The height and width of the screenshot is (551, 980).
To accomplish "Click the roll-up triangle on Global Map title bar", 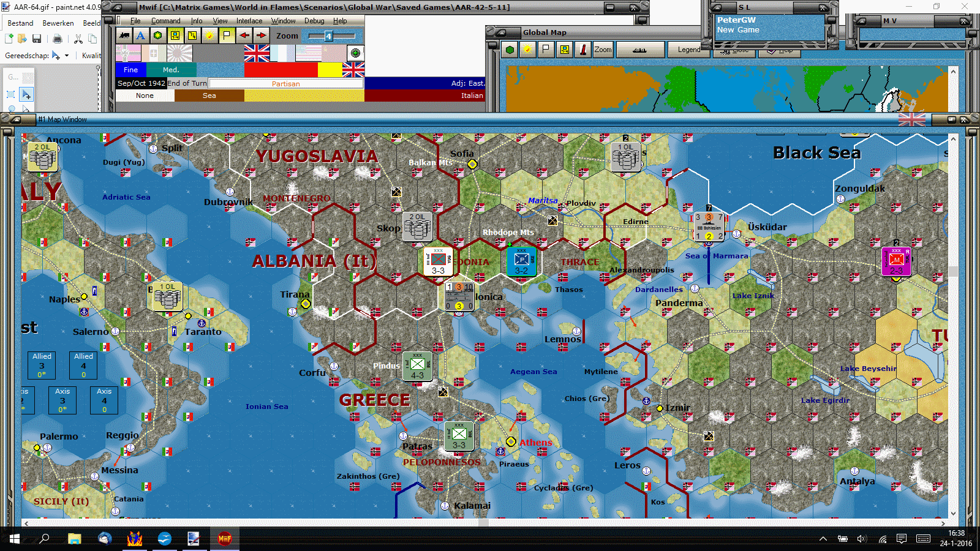I will (x=500, y=32).
